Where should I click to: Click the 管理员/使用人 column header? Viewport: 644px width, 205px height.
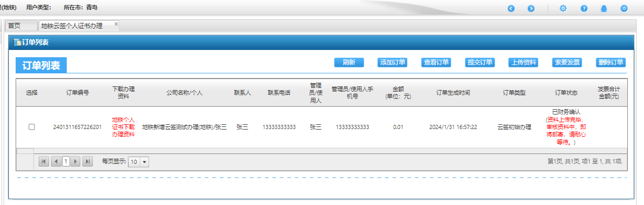click(x=315, y=93)
